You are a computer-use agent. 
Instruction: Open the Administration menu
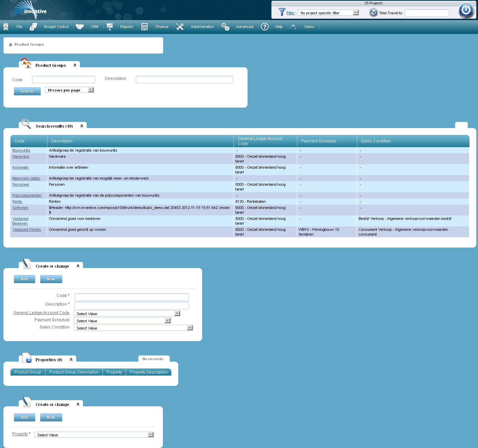tap(202, 27)
